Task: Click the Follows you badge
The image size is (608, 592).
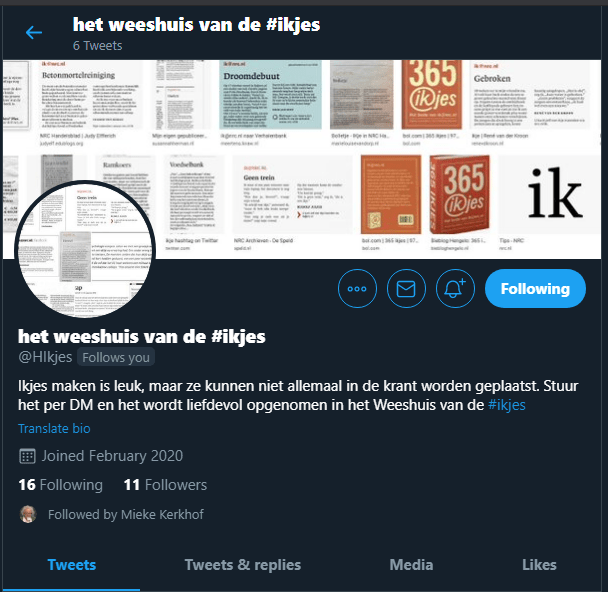Action: point(116,357)
